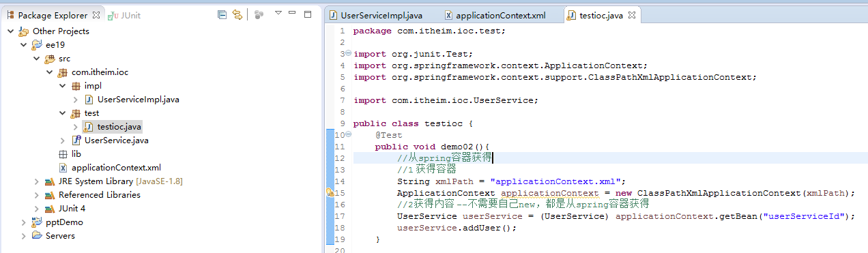Click line number 12 in the gutter

340,158
